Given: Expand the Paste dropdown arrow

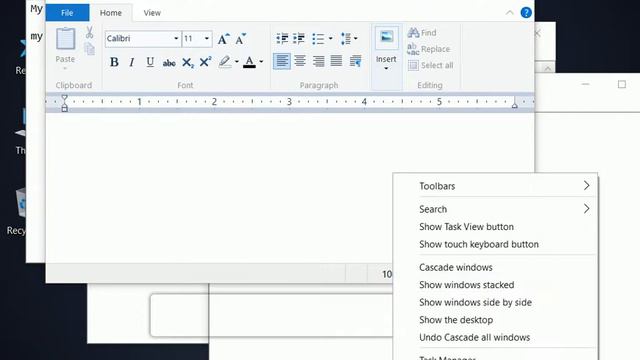Looking at the screenshot, I should pos(65,68).
